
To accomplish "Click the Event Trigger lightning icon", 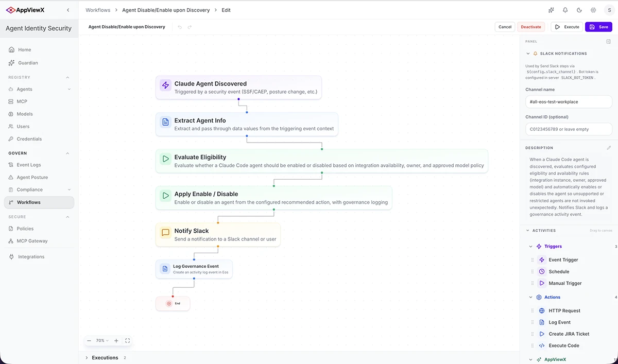I will coord(542,260).
